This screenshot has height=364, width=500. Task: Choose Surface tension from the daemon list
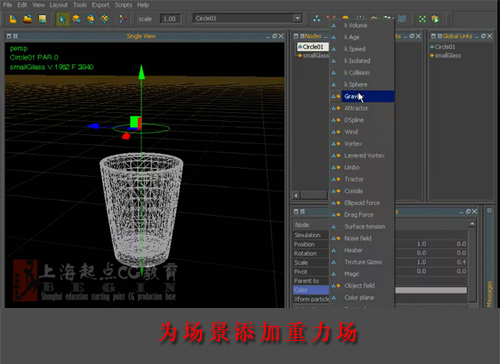pyautogui.click(x=362, y=227)
